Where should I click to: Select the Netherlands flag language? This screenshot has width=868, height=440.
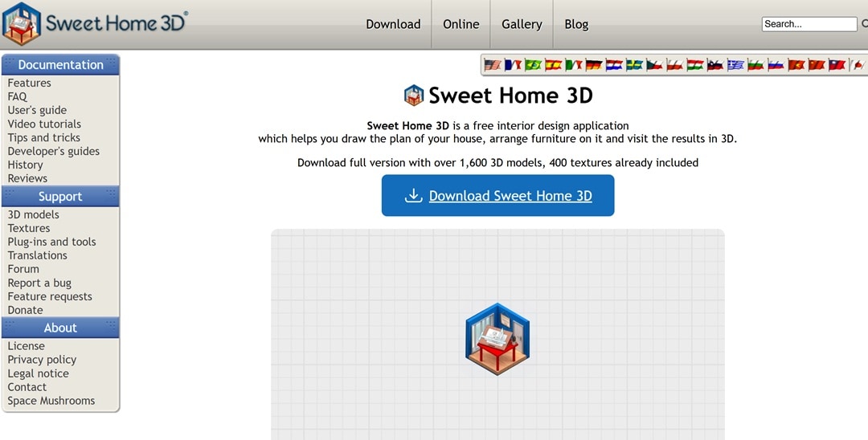(615, 65)
